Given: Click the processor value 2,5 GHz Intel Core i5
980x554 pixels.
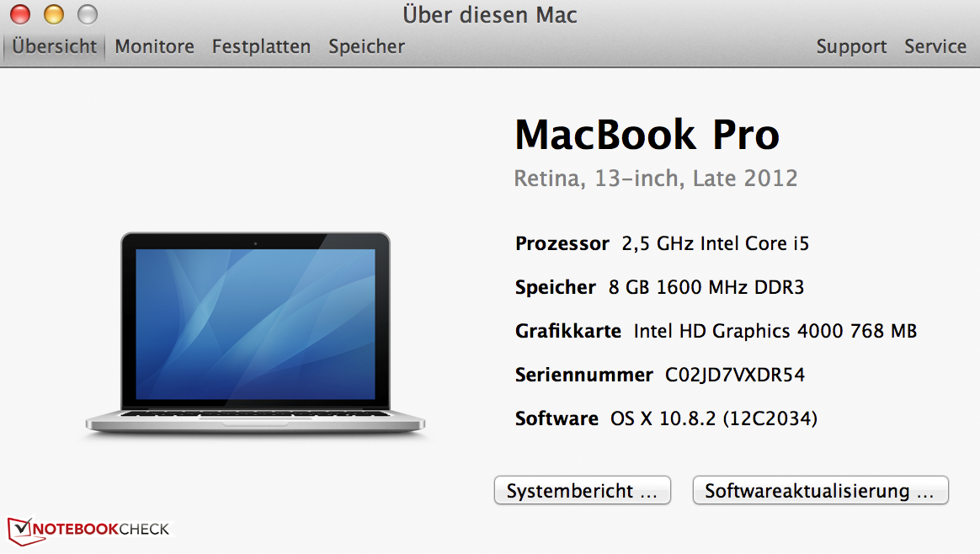Looking at the screenshot, I should 715,243.
